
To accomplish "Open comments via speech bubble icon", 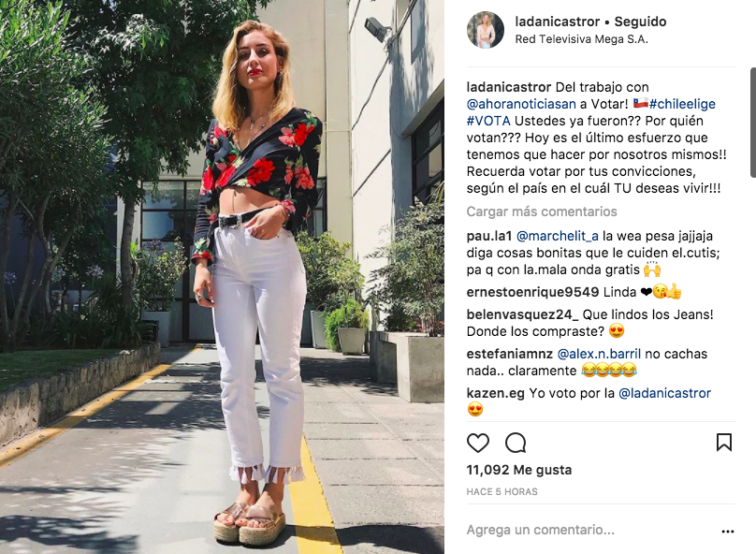I will pos(516,443).
